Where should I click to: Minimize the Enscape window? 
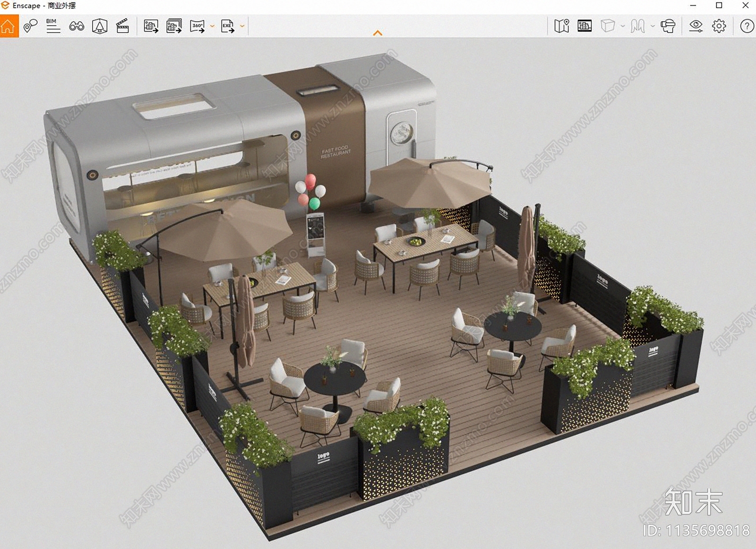(x=693, y=6)
